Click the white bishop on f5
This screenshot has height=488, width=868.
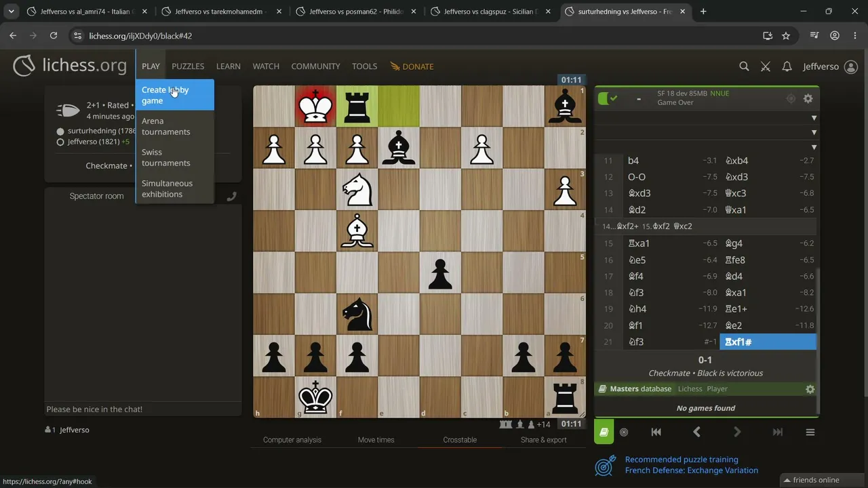pyautogui.click(x=357, y=231)
